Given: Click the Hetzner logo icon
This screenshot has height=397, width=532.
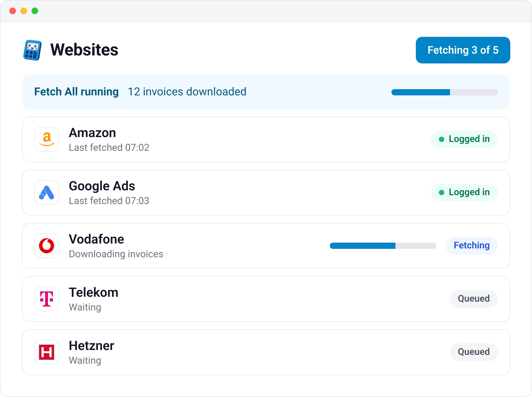Looking at the screenshot, I should pos(47,352).
